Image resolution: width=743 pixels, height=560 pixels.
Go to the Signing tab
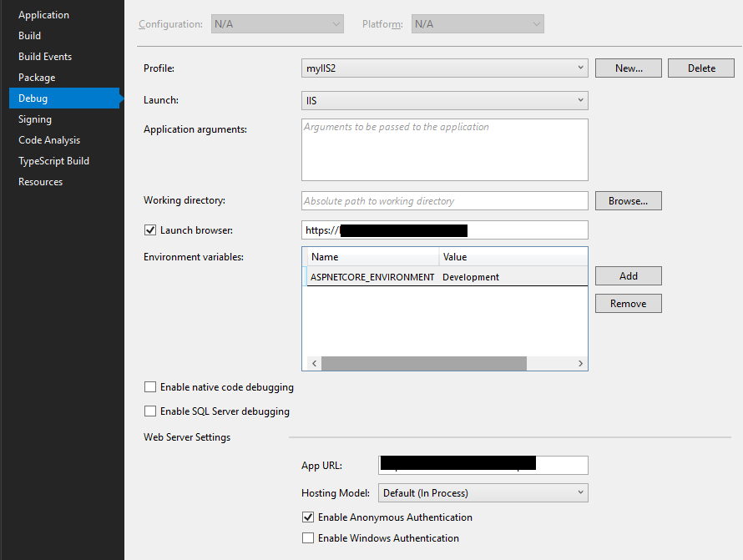35,119
